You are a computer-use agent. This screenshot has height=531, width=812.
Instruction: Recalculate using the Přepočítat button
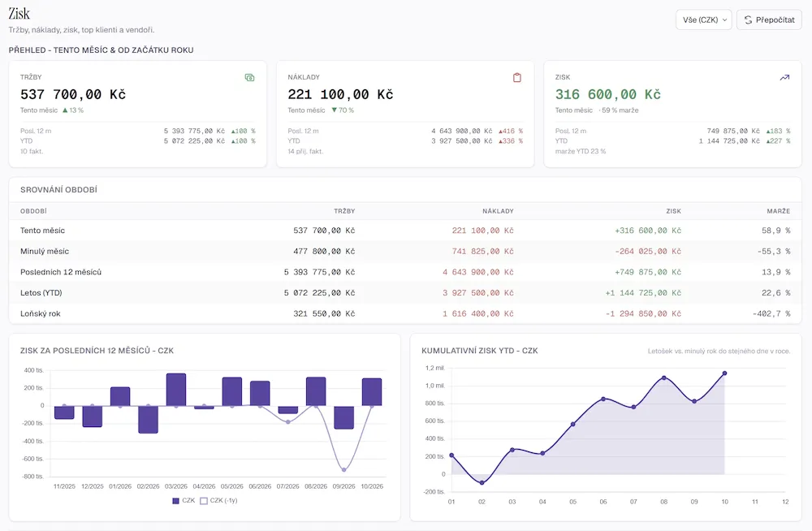click(769, 19)
